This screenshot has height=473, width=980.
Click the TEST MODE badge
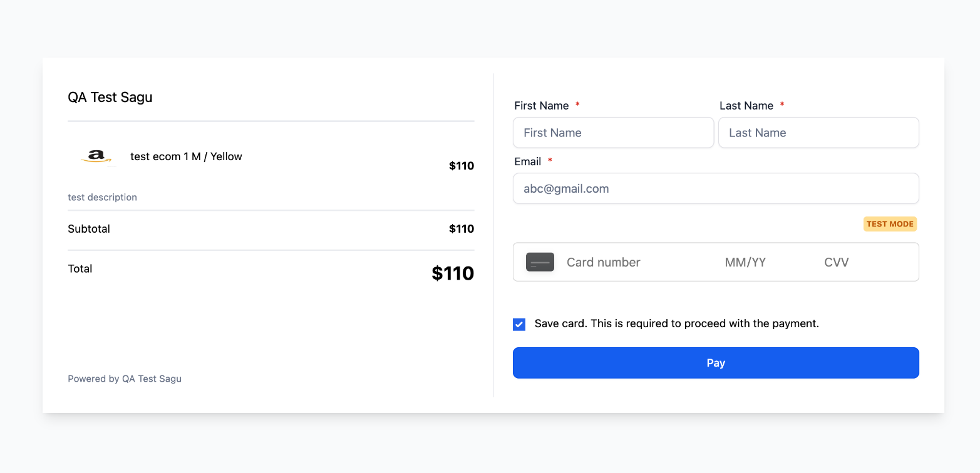pos(890,224)
